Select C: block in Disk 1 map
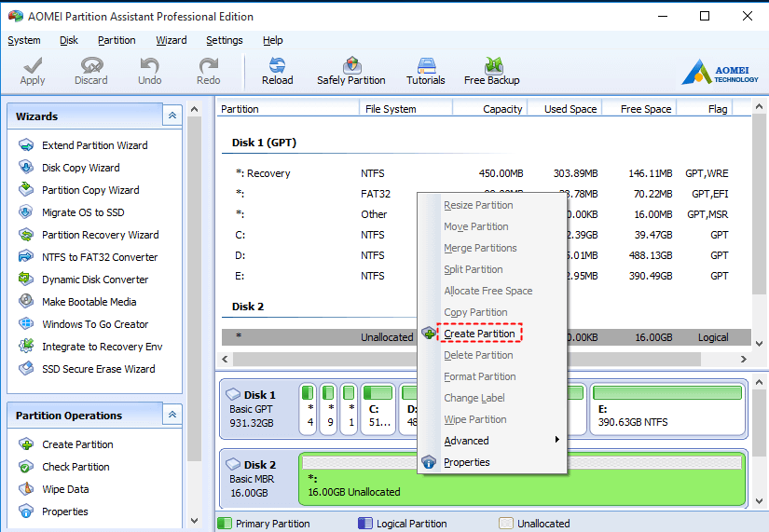769x532 pixels. (378, 409)
